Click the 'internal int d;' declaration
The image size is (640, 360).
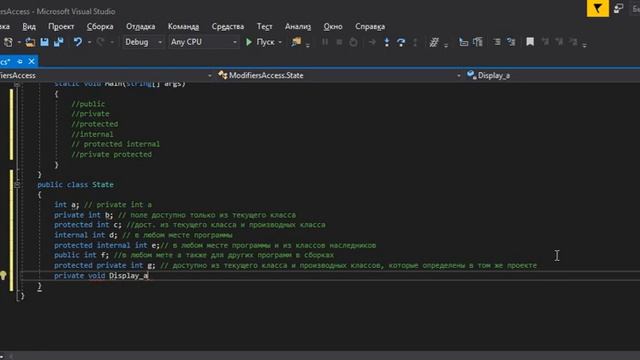click(x=86, y=235)
